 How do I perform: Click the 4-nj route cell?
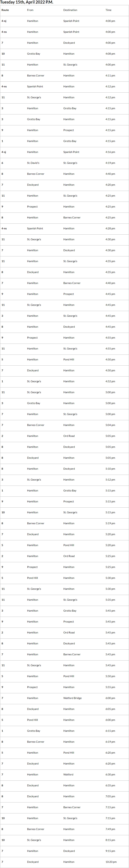[x=4, y=21]
